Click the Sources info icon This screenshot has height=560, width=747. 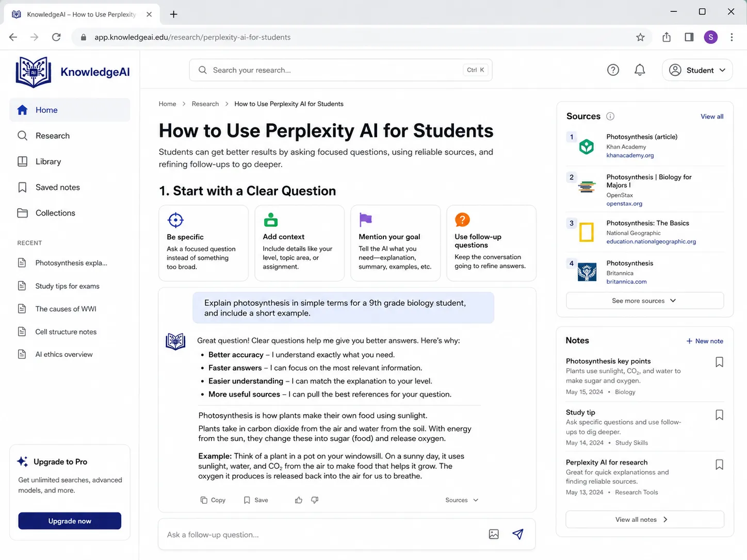point(610,117)
